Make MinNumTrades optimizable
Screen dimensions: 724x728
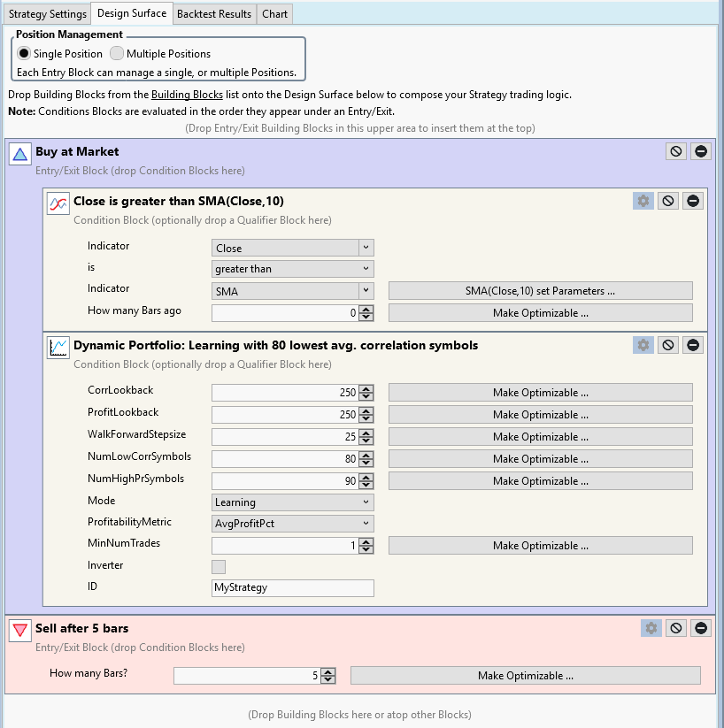point(541,546)
